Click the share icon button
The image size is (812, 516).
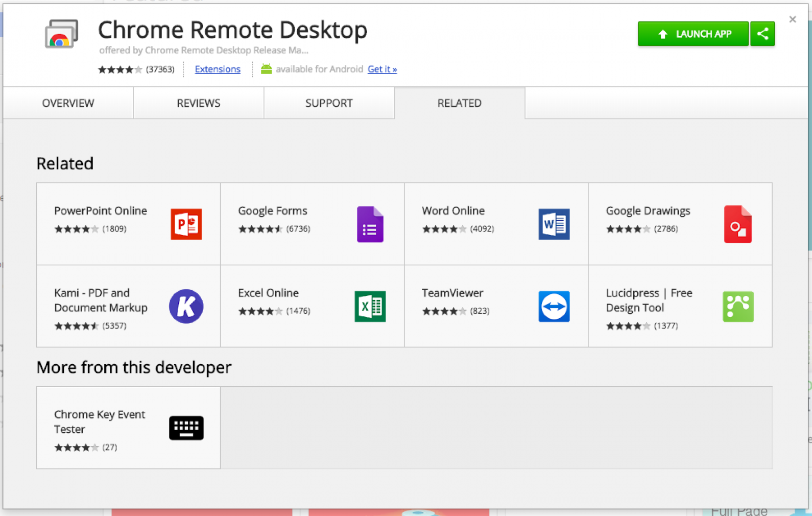click(x=762, y=34)
